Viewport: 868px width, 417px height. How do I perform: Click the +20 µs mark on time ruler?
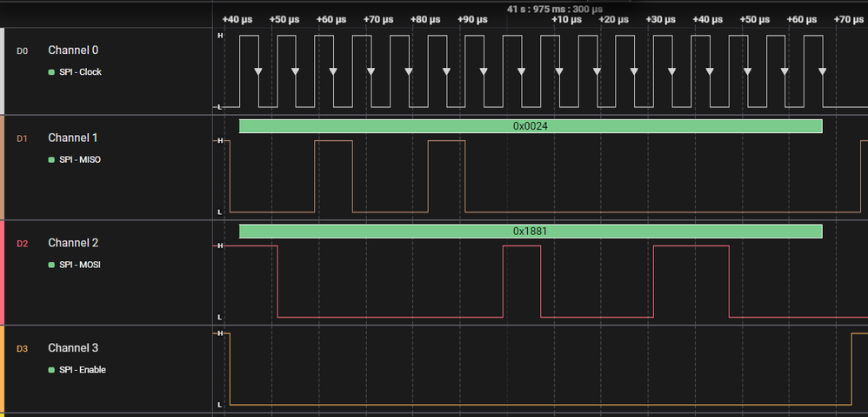pyautogui.click(x=613, y=19)
